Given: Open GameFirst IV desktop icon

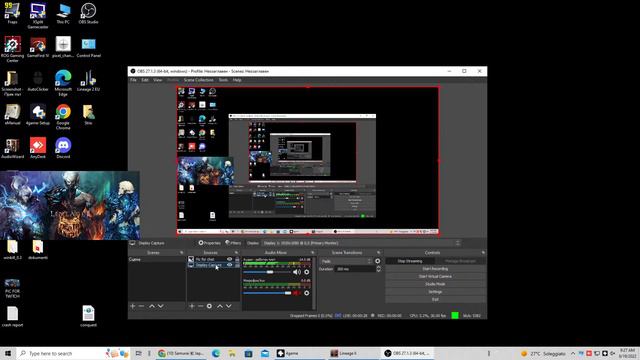Looking at the screenshot, I should 38,47.
